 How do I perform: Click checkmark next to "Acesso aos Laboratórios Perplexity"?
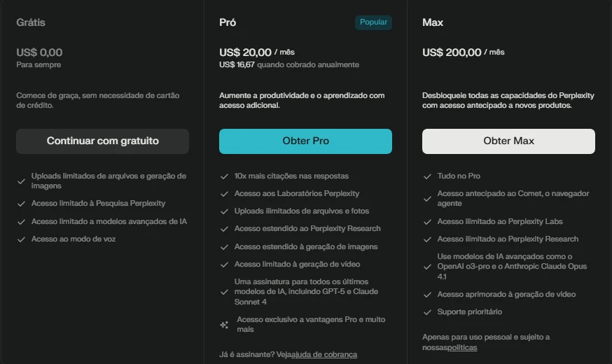[224, 194]
